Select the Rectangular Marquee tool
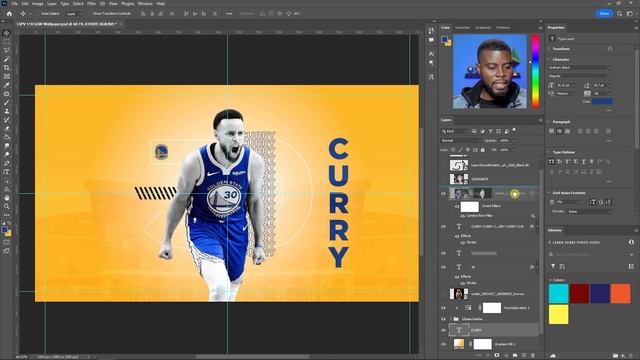The image size is (640, 360). pyautogui.click(x=7, y=42)
